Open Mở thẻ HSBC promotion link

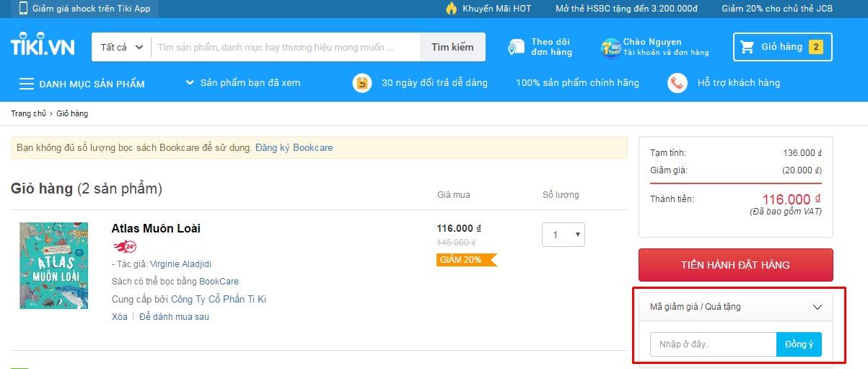point(626,9)
